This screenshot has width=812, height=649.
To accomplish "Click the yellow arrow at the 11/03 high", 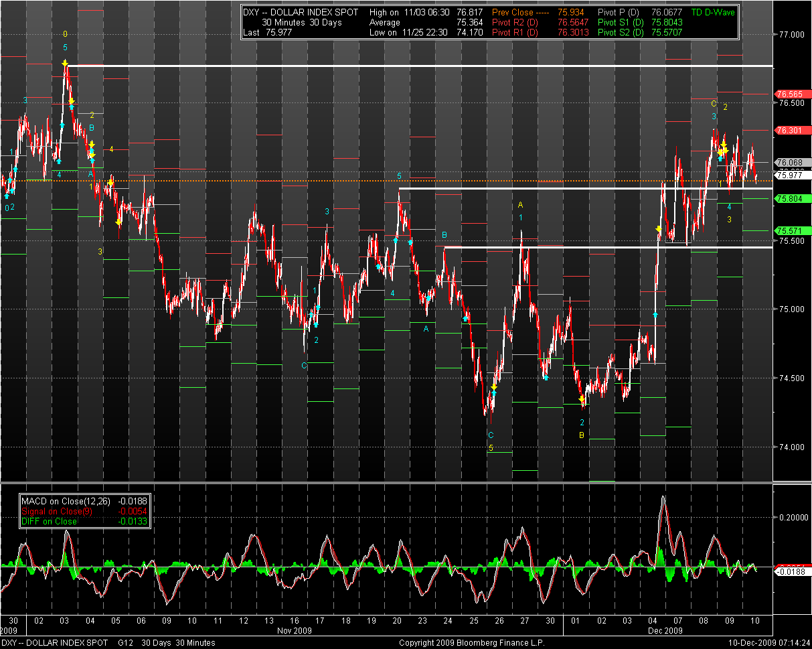I will point(66,64).
